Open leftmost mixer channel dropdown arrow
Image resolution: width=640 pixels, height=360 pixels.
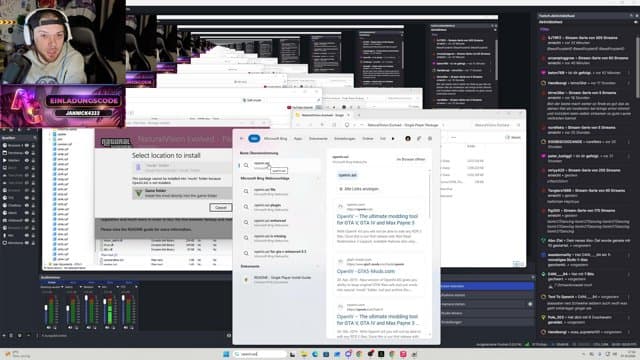(x=62, y=287)
